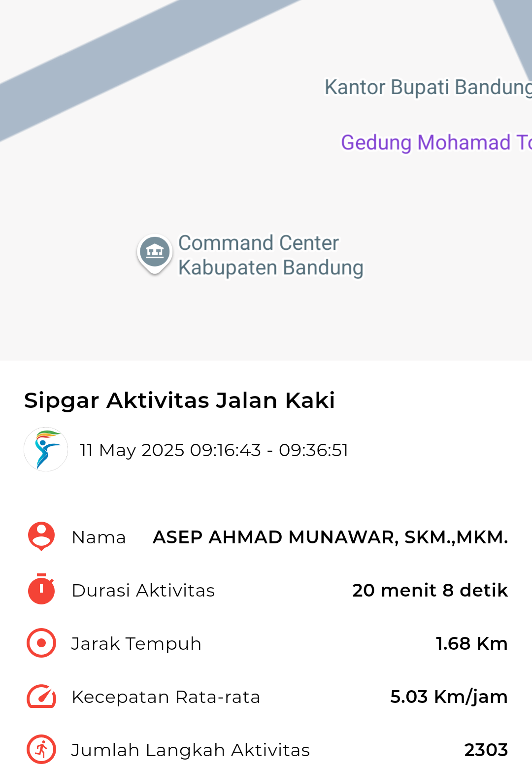Tap the 2303 step count value
The image size is (532, 766).
pyautogui.click(x=486, y=750)
